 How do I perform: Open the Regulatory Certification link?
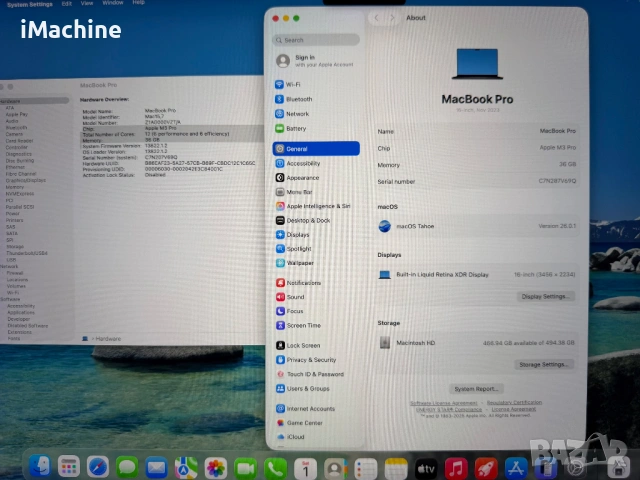point(514,402)
